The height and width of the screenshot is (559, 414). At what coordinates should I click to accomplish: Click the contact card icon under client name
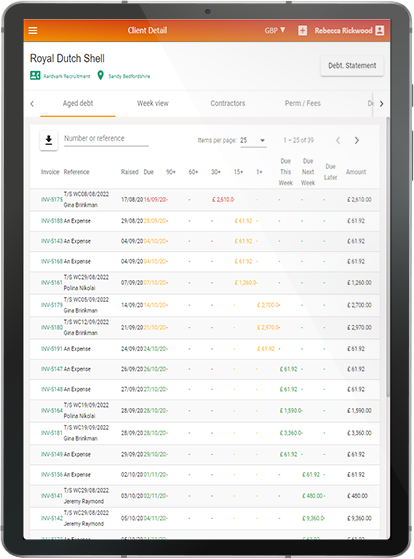point(35,76)
